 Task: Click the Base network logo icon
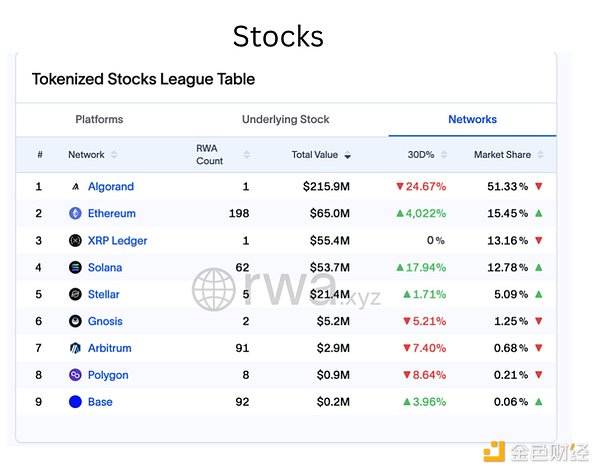pyautogui.click(x=75, y=402)
